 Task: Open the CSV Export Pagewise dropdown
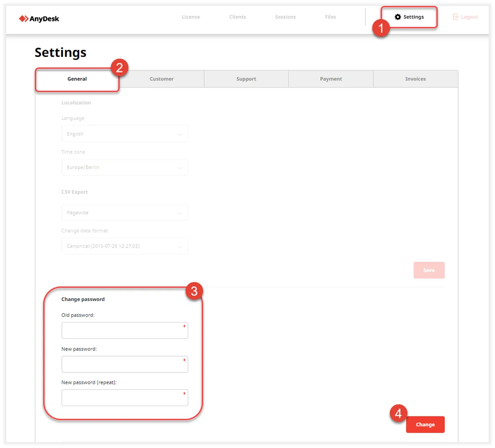click(x=125, y=212)
